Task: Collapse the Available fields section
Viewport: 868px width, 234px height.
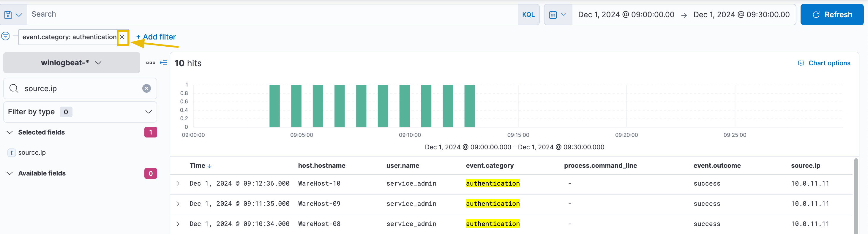Action: 10,174
